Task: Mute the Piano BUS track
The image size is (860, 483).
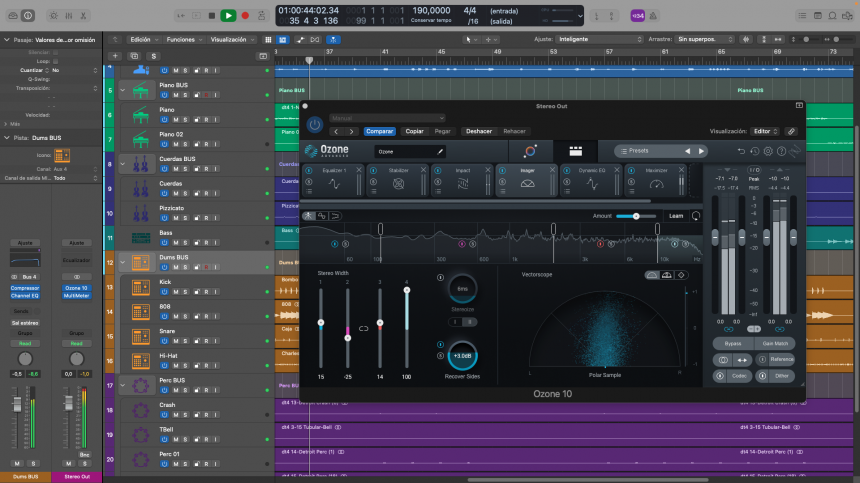Action: 176,95
